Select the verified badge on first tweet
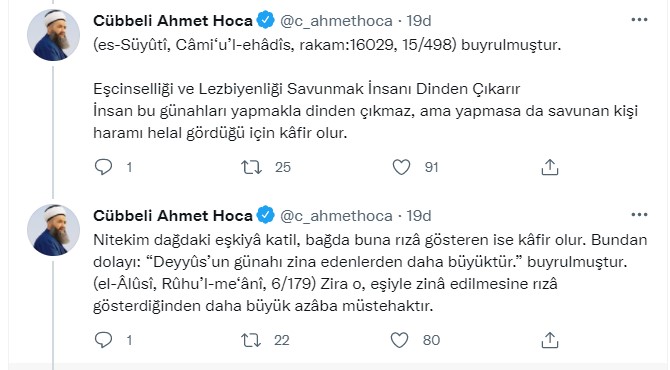This screenshot has width=670, height=370. point(265,20)
